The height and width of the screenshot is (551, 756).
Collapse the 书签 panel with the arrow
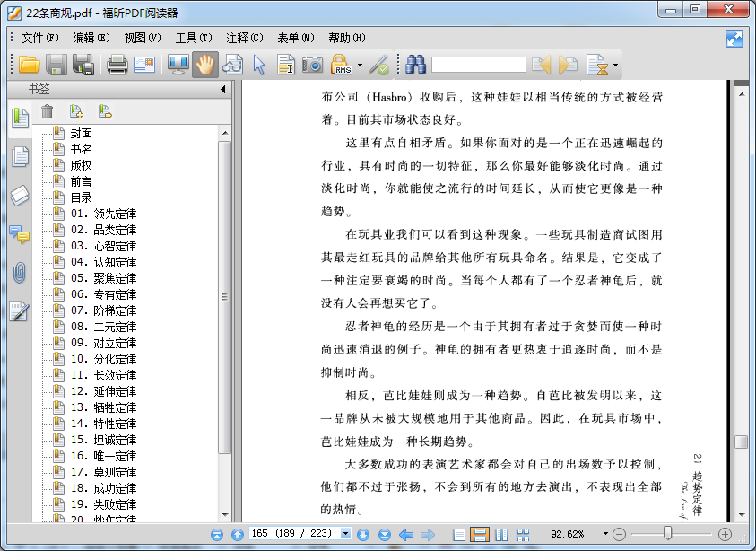[222, 89]
